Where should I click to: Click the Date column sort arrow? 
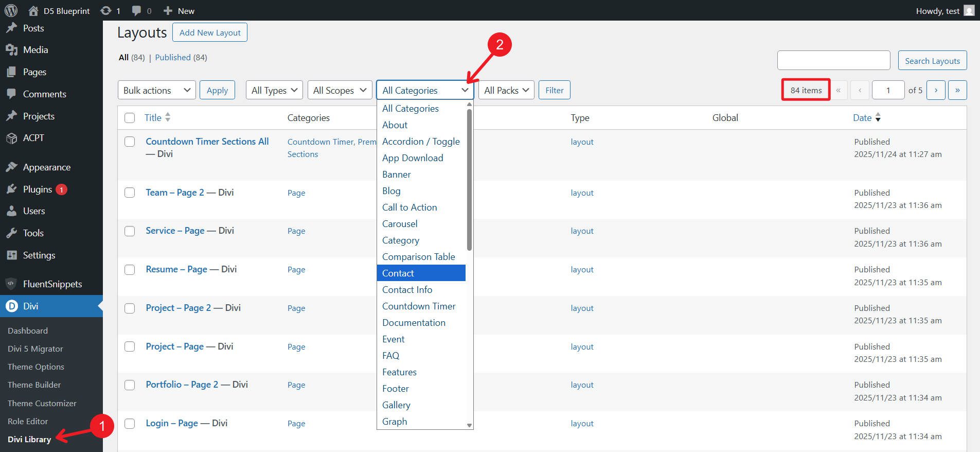pyautogui.click(x=878, y=117)
